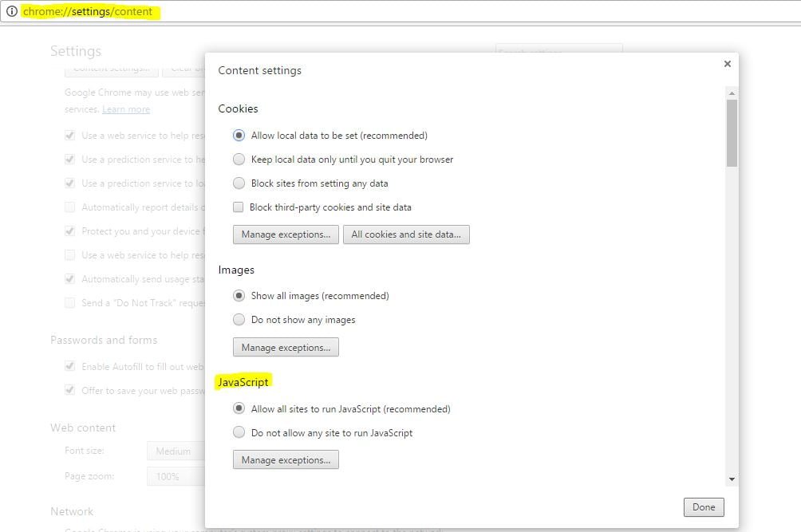
Task: Select Do not allow any site to run JavaScript
Action: coord(239,432)
